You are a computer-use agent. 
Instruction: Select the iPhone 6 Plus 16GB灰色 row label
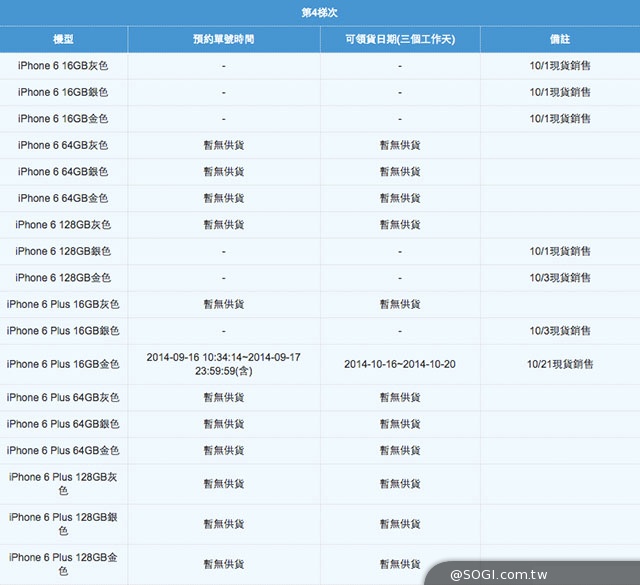(x=63, y=305)
